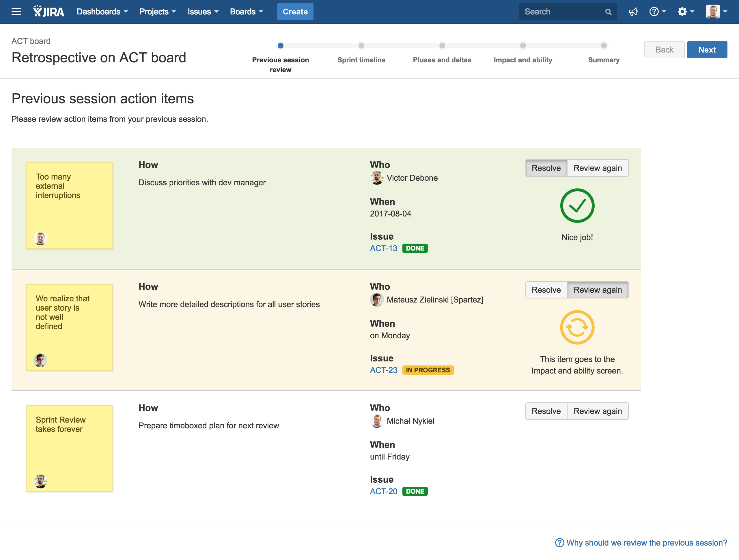Toggle Resolve for user stories item
The width and height of the screenshot is (739, 560).
[546, 290]
